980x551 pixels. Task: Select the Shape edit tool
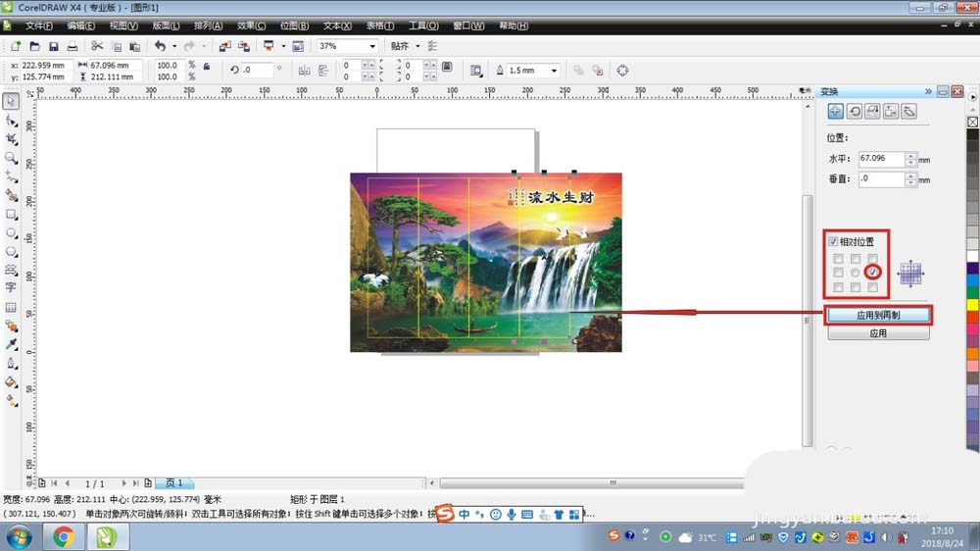pos(11,121)
